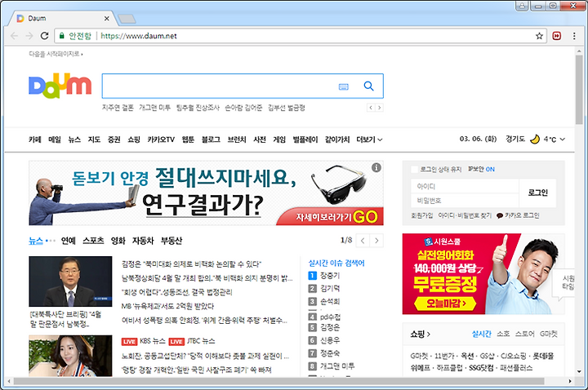Click the 아이디 input field
Viewport: 588px width, 390px height.
(x=465, y=186)
